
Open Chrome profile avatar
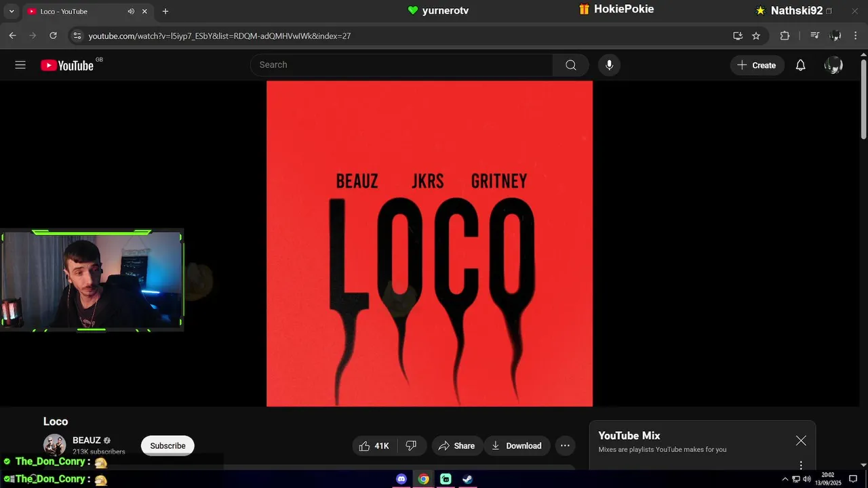point(835,36)
